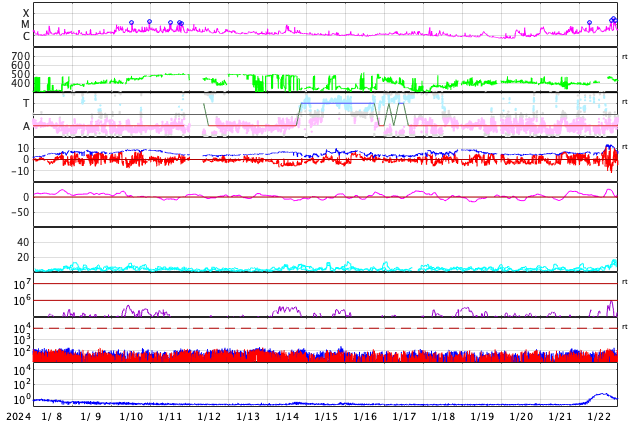Viewport: 634px width, 424px height.
Task: Select the 1/17 date label
Action: pyautogui.click(x=404, y=417)
